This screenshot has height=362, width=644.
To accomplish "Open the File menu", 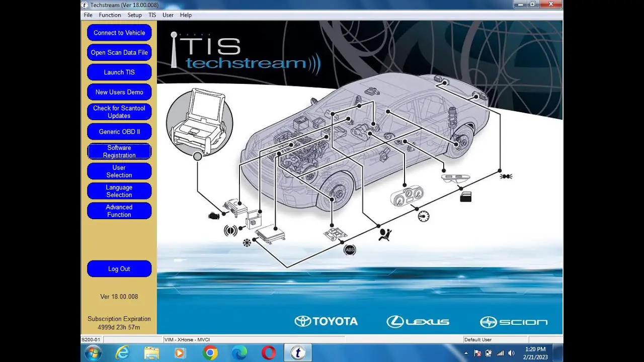I will [x=88, y=15].
